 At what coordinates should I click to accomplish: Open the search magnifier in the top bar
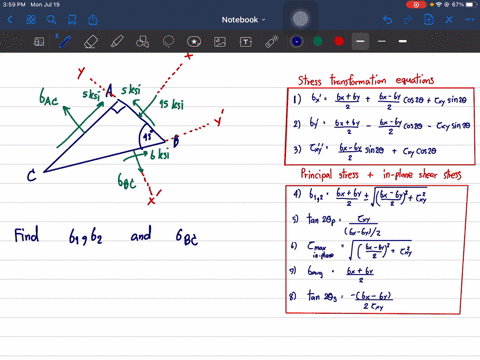[x=51, y=20]
